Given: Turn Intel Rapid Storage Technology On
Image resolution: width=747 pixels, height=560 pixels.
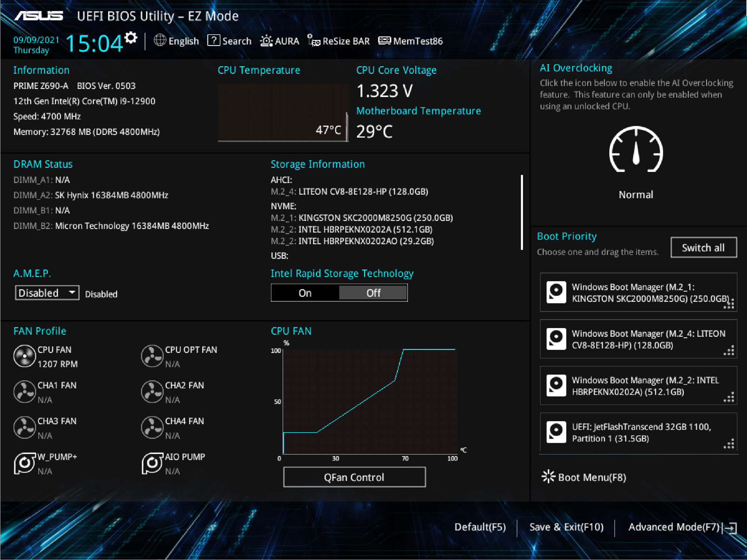Looking at the screenshot, I should tap(305, 293).
